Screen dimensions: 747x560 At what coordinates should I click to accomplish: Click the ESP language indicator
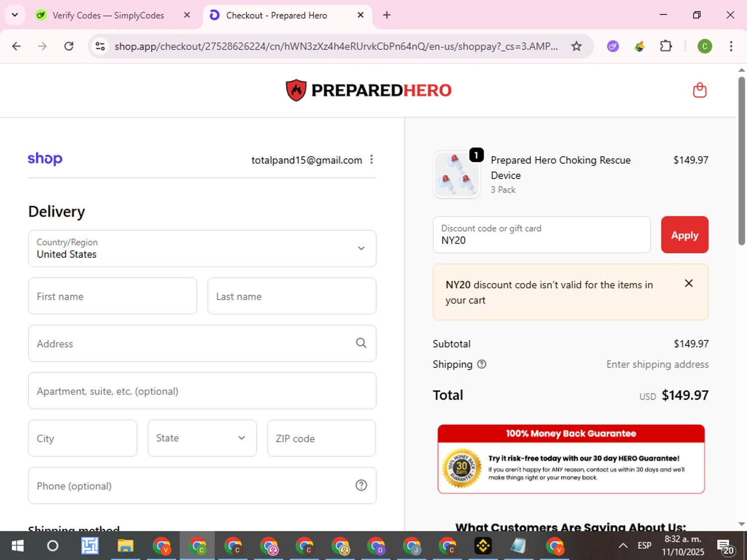[x=644, y=546]
